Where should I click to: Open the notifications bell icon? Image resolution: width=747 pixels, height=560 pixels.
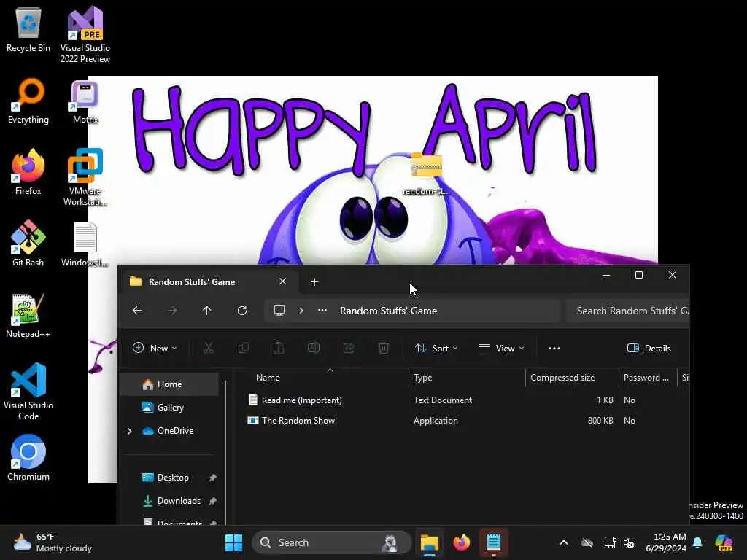coord(697,542)
